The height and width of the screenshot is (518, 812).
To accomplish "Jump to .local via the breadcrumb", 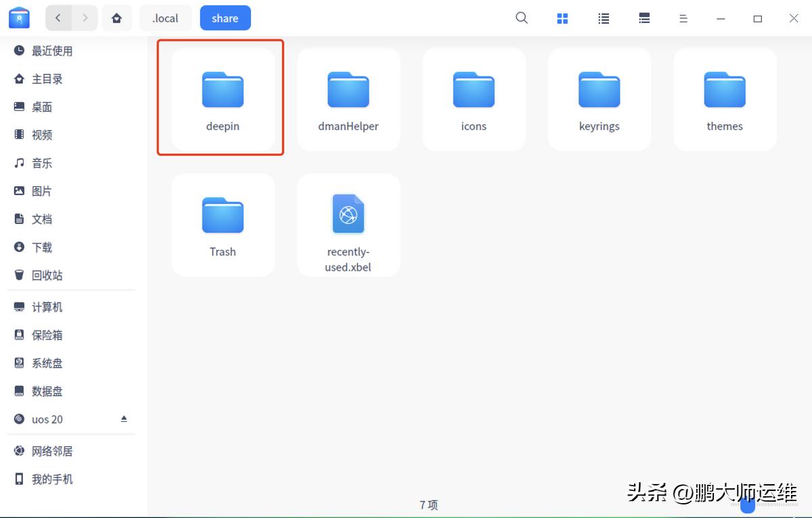I will click(165, 18).
